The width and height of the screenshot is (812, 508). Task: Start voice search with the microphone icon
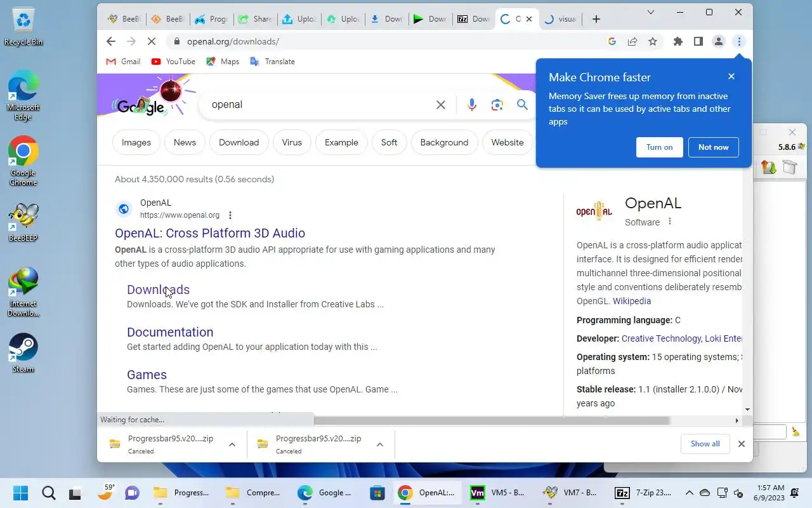471,105
